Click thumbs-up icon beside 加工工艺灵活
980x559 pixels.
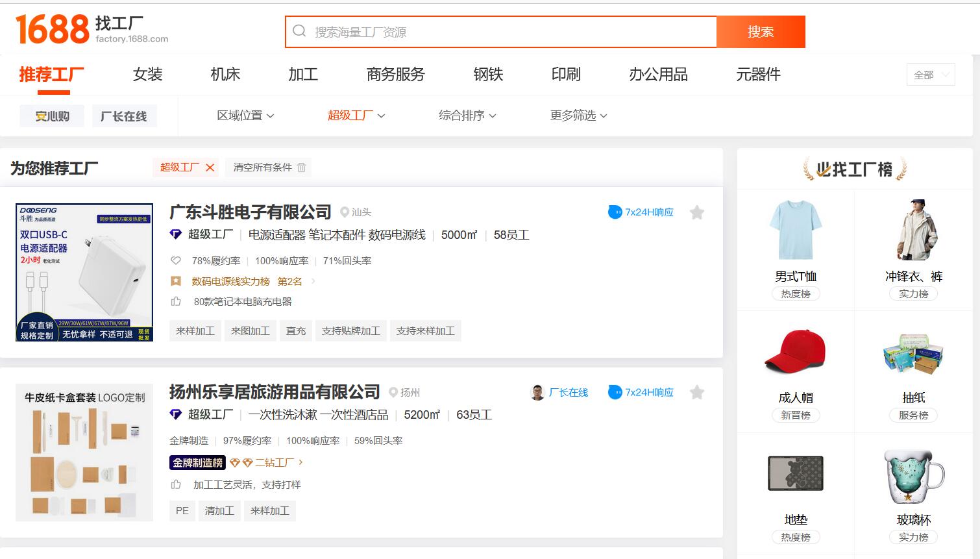pos(175,484)
